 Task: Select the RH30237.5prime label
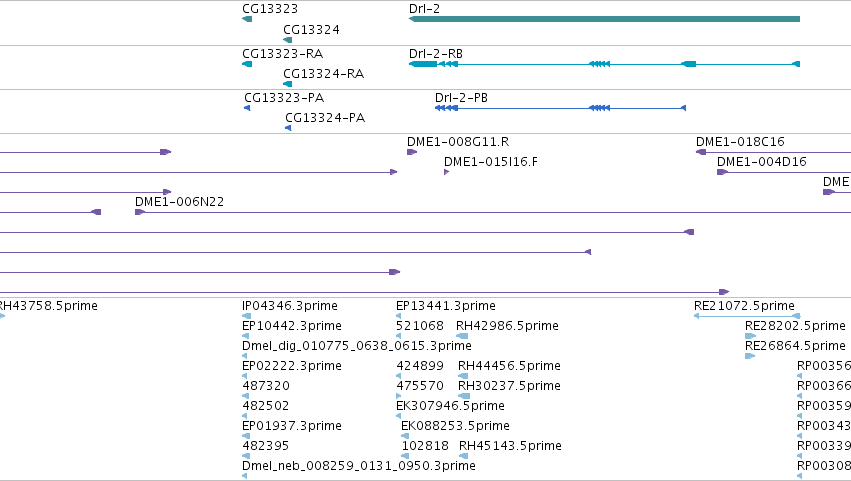coord(509,386)
